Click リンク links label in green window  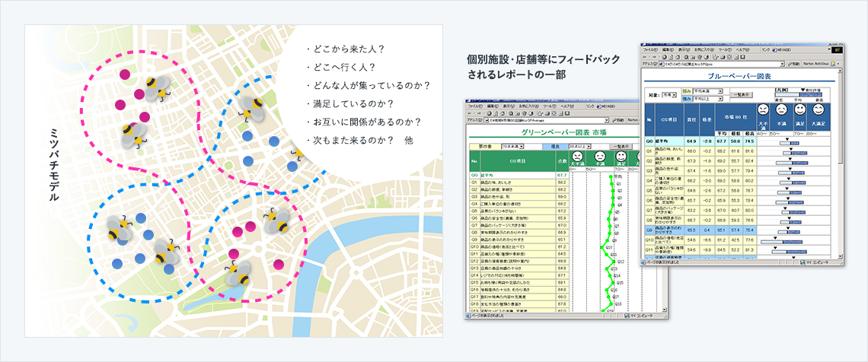coord(590,106)
